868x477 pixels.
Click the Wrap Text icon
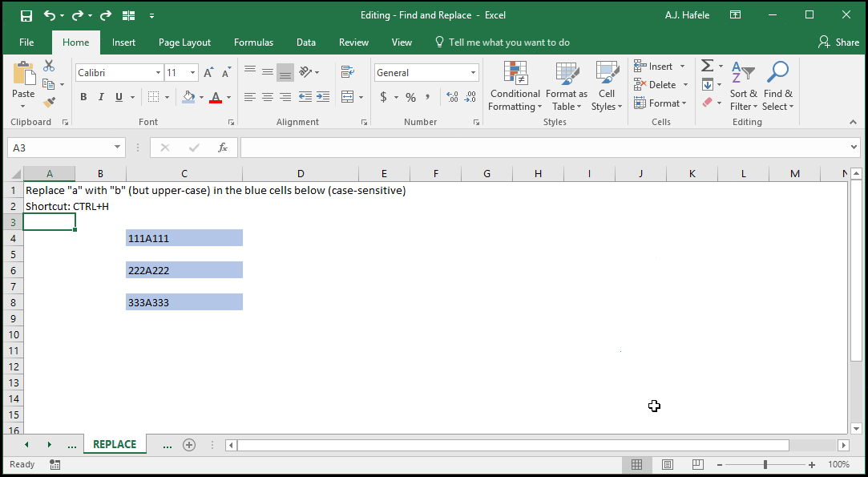[x=348, y=71]
